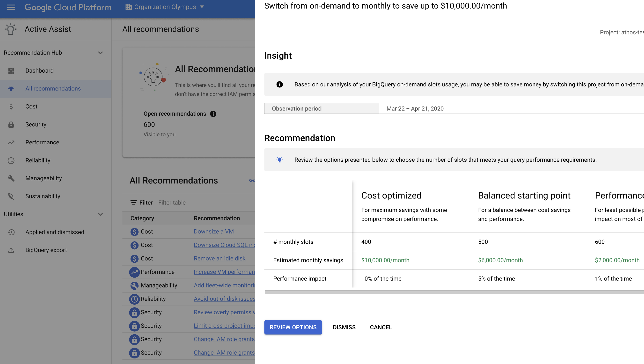
Task: Click the DISMISS button
Action: click(344, 327)
